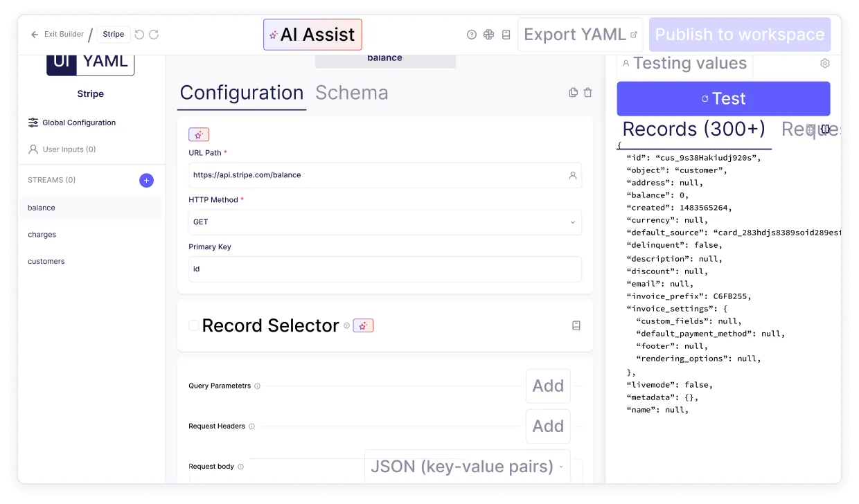Focus the Primary Key input field
Viewport: 859px width, 504px height.
pos(385,269)
